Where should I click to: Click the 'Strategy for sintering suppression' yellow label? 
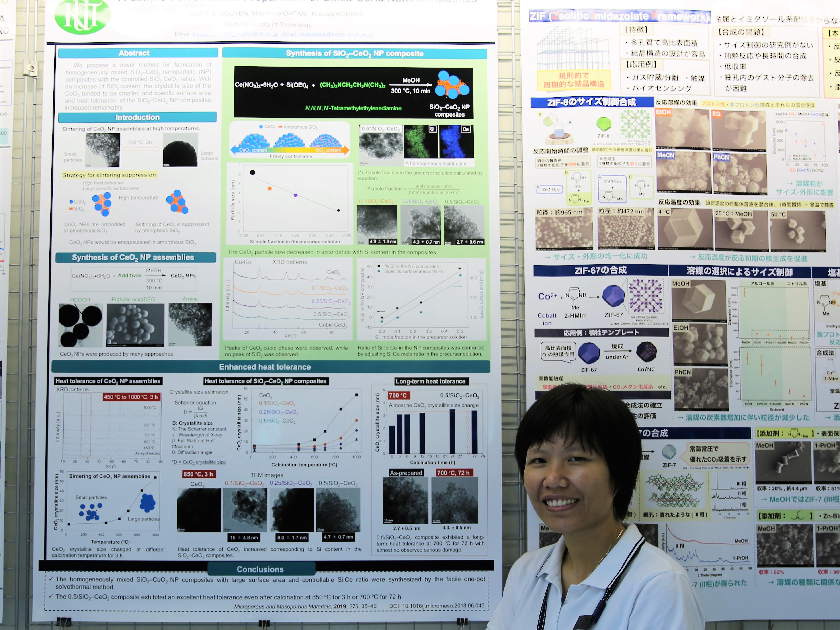[x=109, y=175]
